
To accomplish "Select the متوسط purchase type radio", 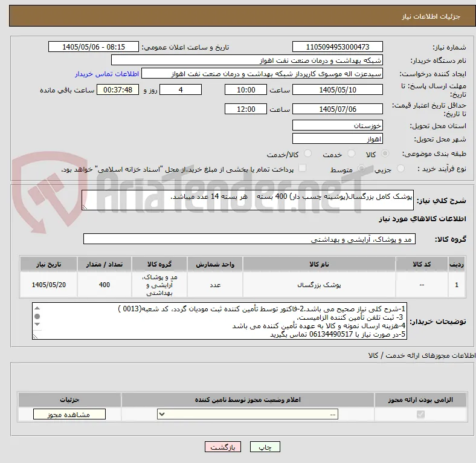I will 361,169.
